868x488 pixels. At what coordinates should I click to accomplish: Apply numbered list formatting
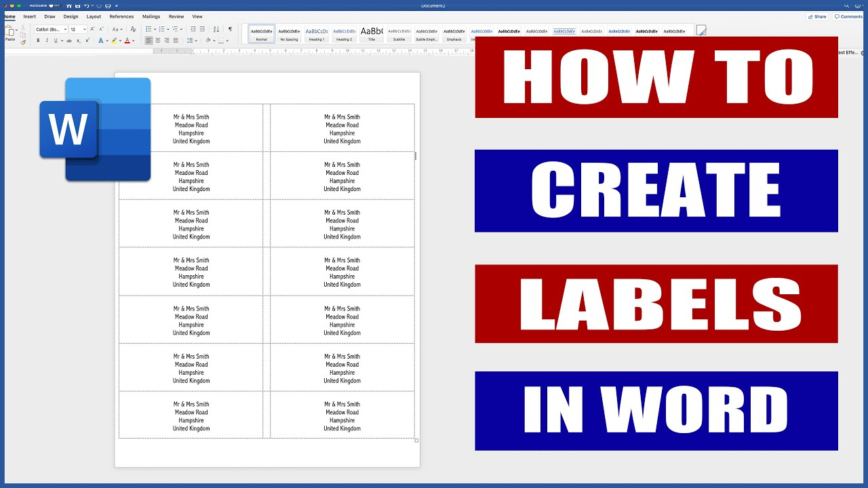162,28
